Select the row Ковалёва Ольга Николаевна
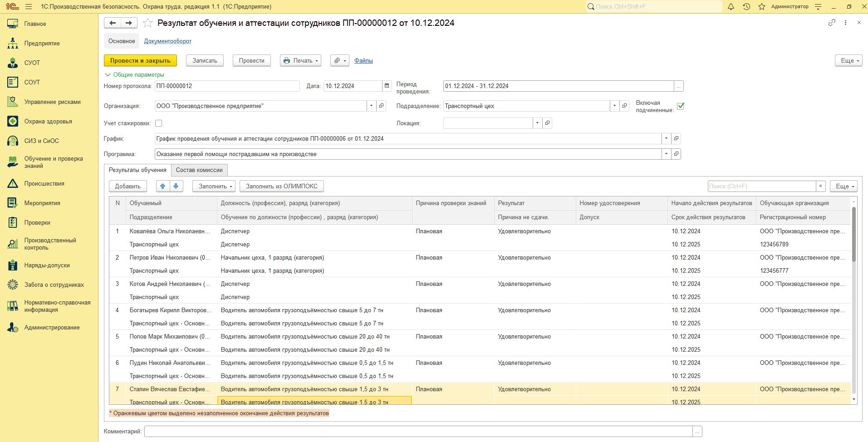868x442 pixels. [x=480, y=238]
